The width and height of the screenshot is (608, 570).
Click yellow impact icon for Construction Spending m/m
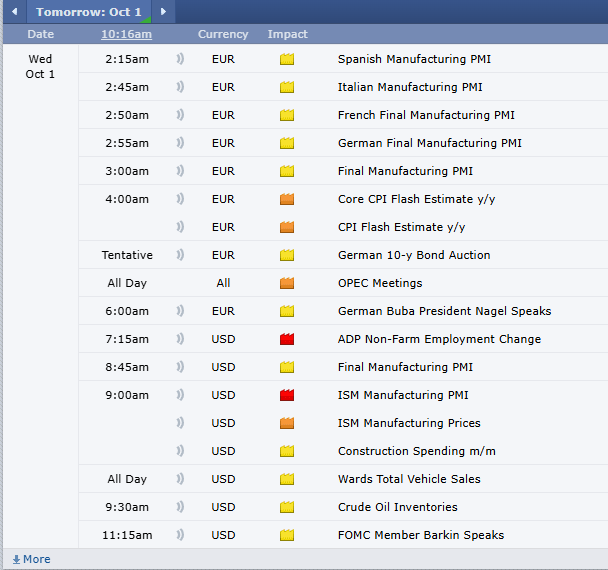click(x=287, y=451)
